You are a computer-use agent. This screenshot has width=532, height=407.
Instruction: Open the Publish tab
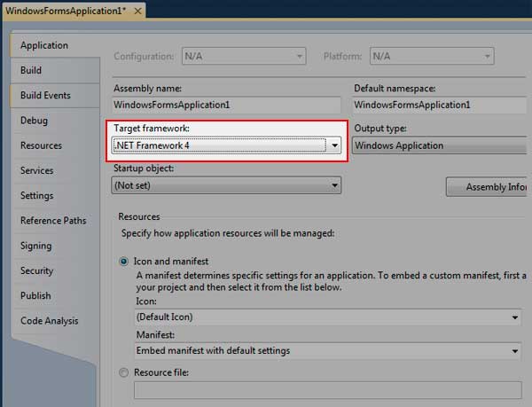point(55,296)
